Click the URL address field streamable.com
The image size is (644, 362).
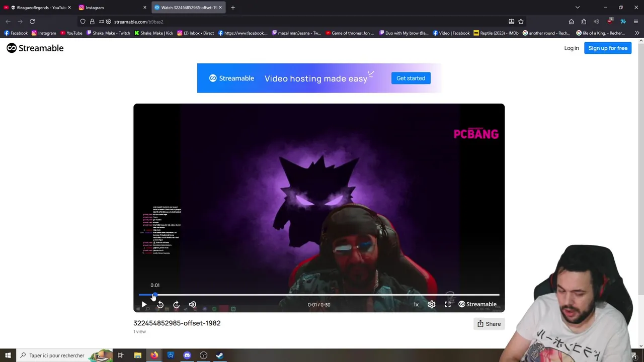point(307,22)
